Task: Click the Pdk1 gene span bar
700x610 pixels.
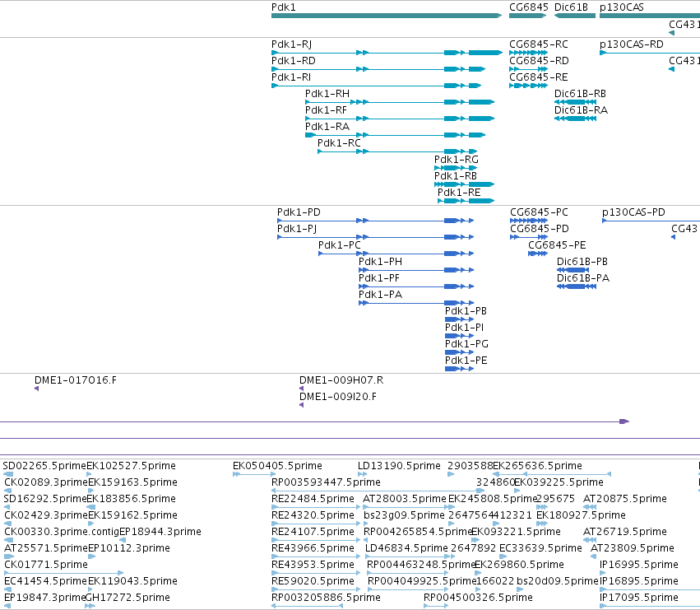Action: (x=387, y=16)
